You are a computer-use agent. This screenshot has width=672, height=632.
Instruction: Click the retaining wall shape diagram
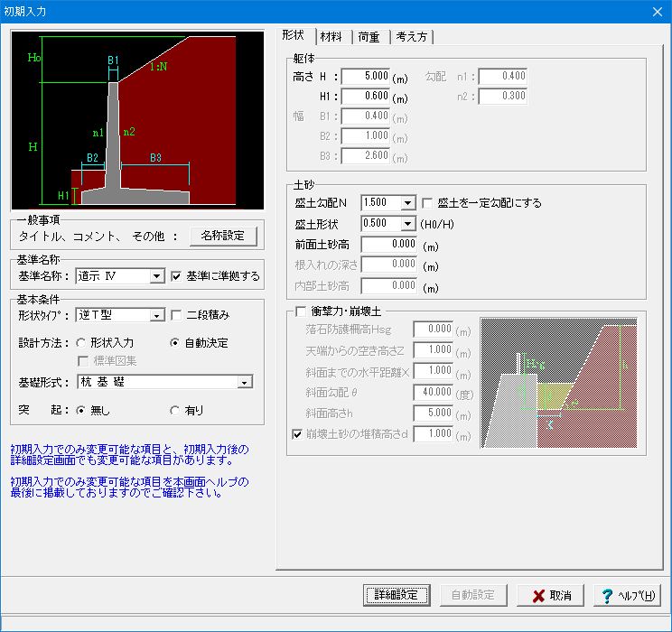137,120
